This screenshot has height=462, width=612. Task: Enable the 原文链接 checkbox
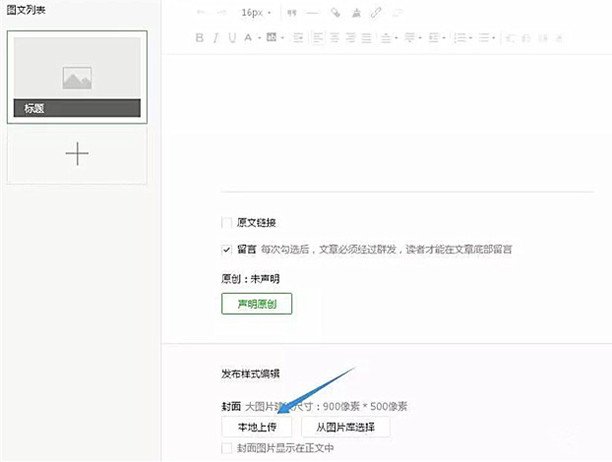pyautogui.click(x=226, y=223)
